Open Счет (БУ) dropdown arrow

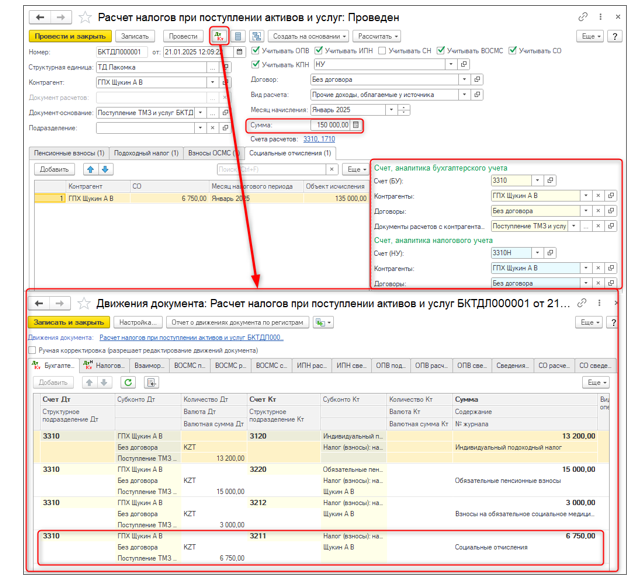[537, 180]
